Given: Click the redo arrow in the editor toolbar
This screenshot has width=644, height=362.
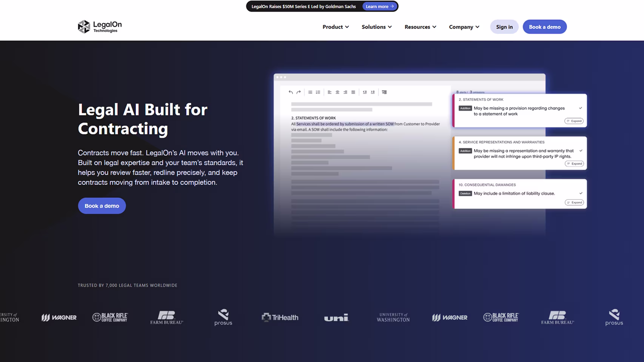Looking at the screenshot, I should (x=299, y=92).
